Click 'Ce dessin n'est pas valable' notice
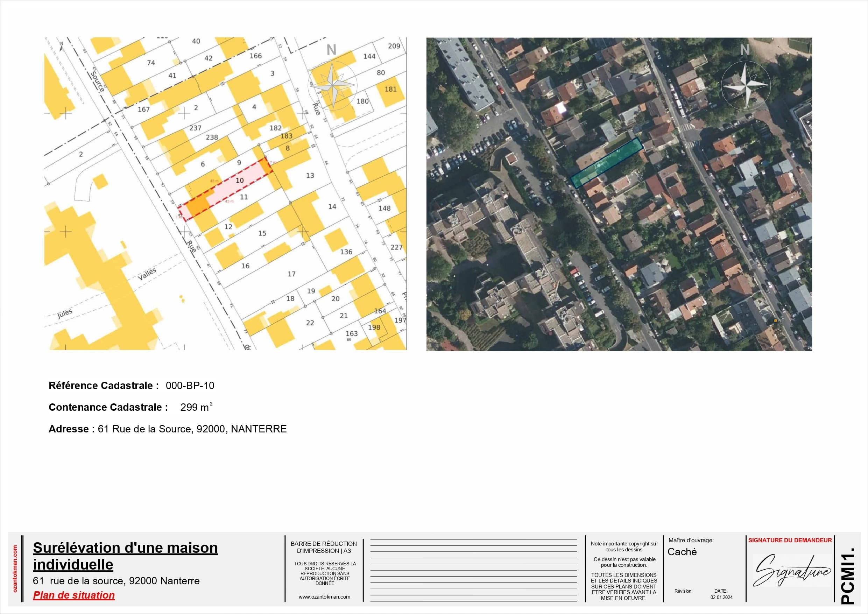The image size is (868, 614). coord(624,562)
